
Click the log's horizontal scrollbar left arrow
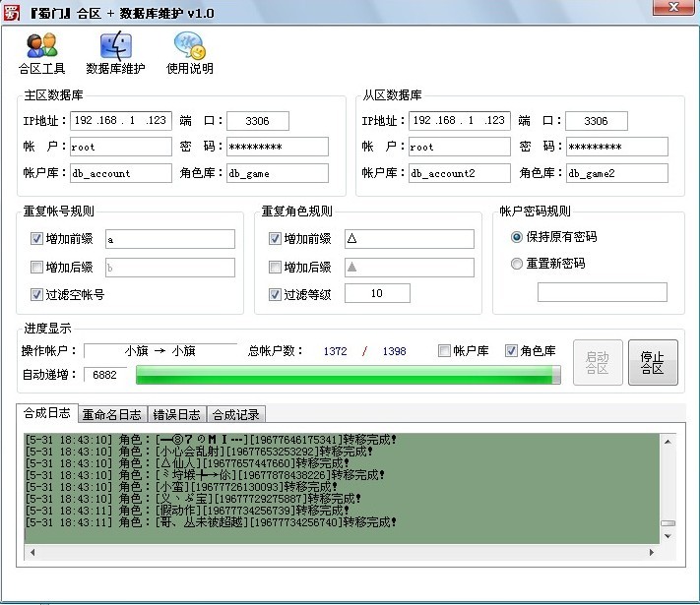point(31,553)
